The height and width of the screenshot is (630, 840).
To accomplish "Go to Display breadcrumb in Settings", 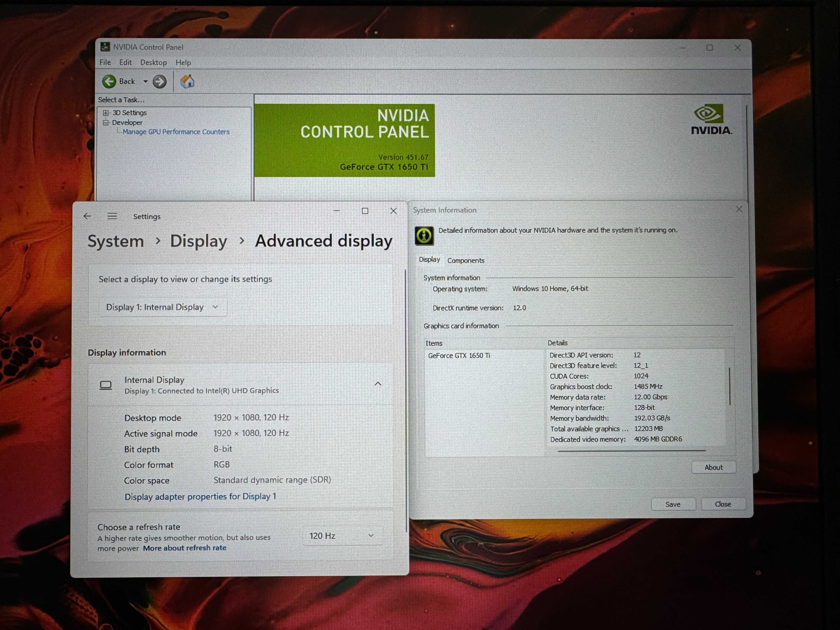I will pyautogui.click(x=199, y=241).
